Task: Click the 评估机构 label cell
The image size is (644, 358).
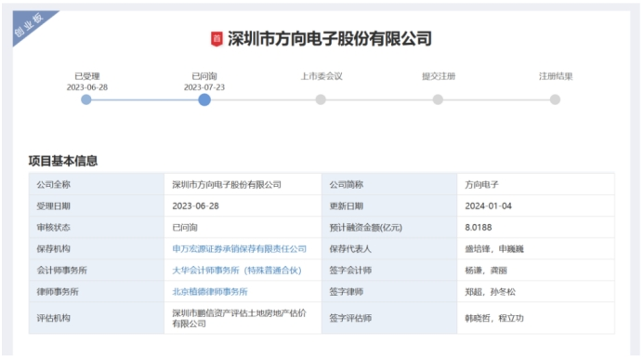Action: [x=97, y=318]
